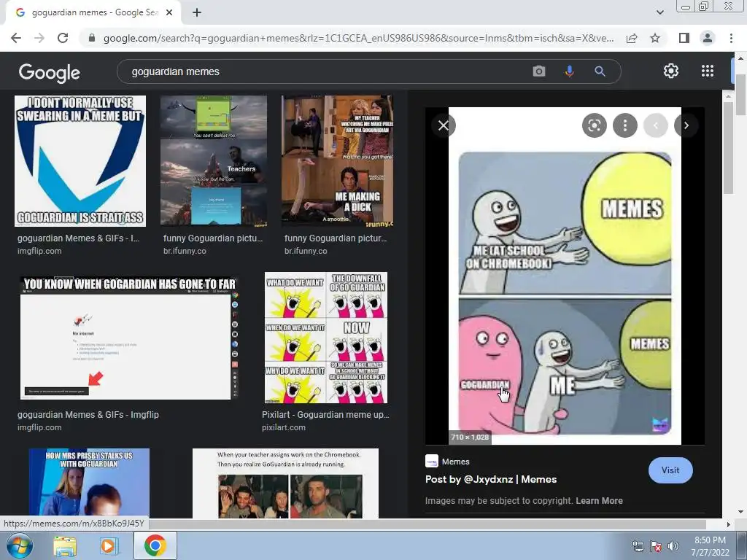This screenshot has height=560, width=747.
Task: Close the goguardian memes tab
Action: coord(169,13)
